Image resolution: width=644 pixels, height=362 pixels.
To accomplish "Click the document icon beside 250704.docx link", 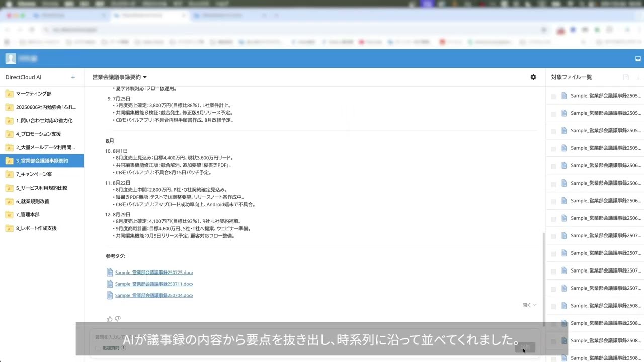I will point(110,295).
